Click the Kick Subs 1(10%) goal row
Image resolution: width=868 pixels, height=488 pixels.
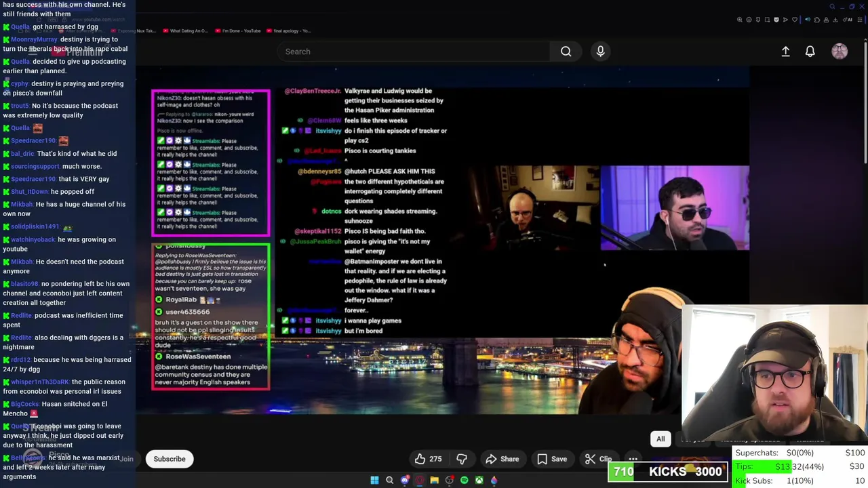point(800,481)
